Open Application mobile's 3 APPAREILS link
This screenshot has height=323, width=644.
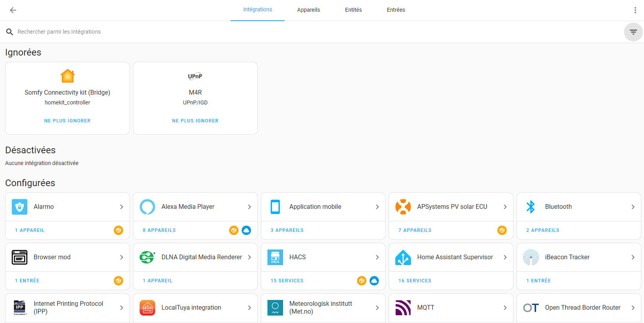point(287,230)
